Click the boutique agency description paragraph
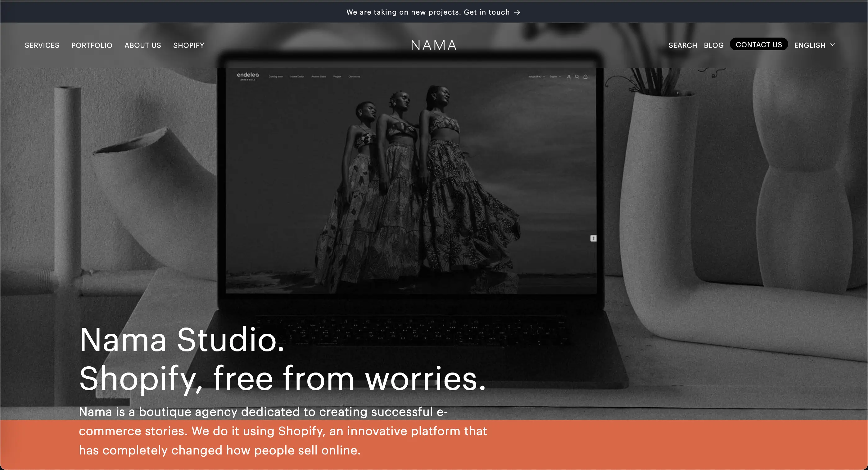This screenshot has height=470, width=868. [283, 431]
